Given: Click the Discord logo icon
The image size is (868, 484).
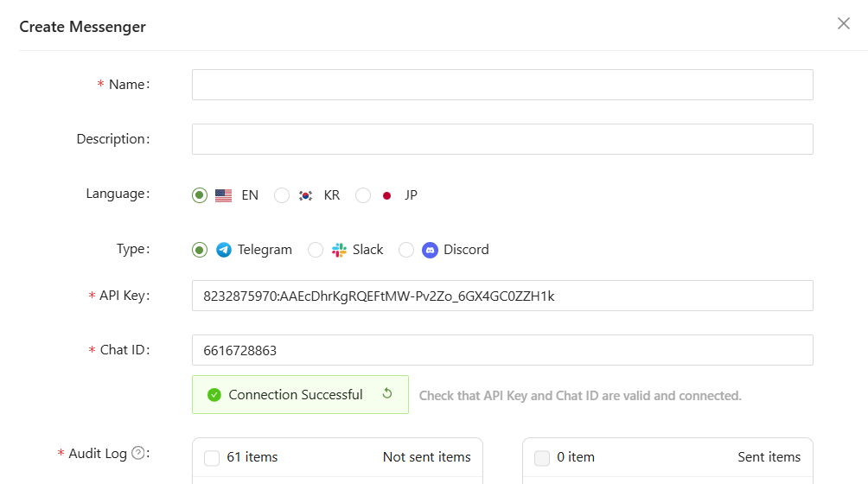Looking at the screenshot, I should (430, 250).
